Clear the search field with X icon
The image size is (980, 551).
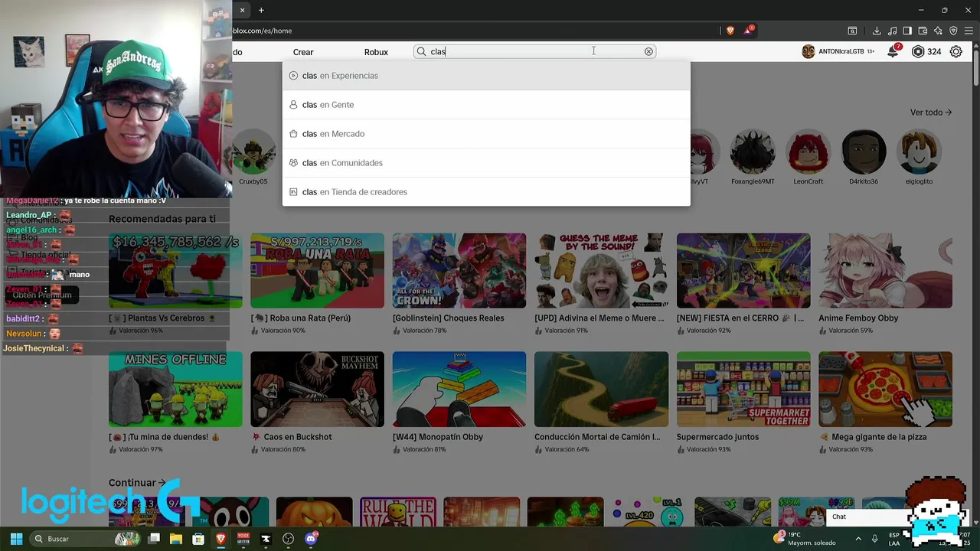click(x=648, y=51)
